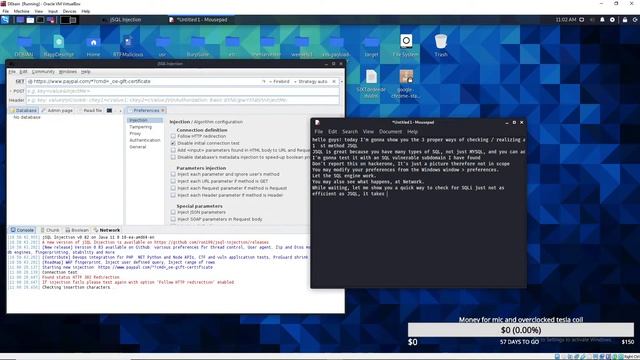Click the Header input field
The width and height of the screenshot is (640, 360).
[x=182, y=100]
